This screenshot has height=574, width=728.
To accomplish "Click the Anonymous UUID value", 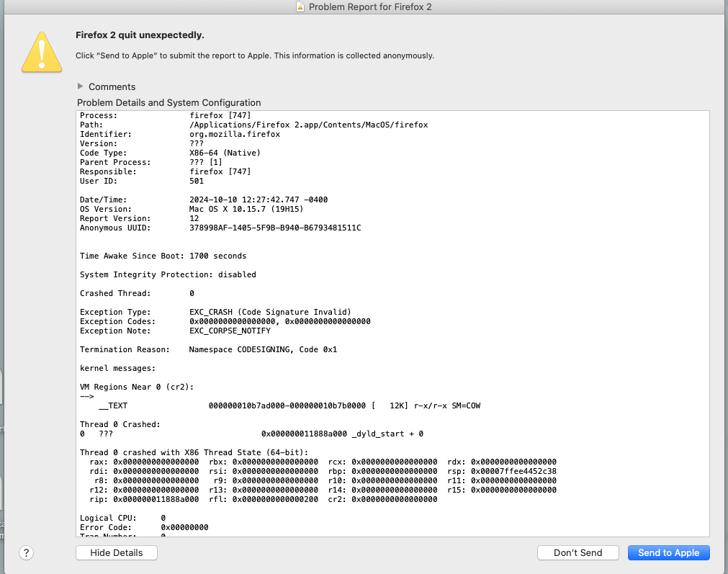I will point(275,228).
